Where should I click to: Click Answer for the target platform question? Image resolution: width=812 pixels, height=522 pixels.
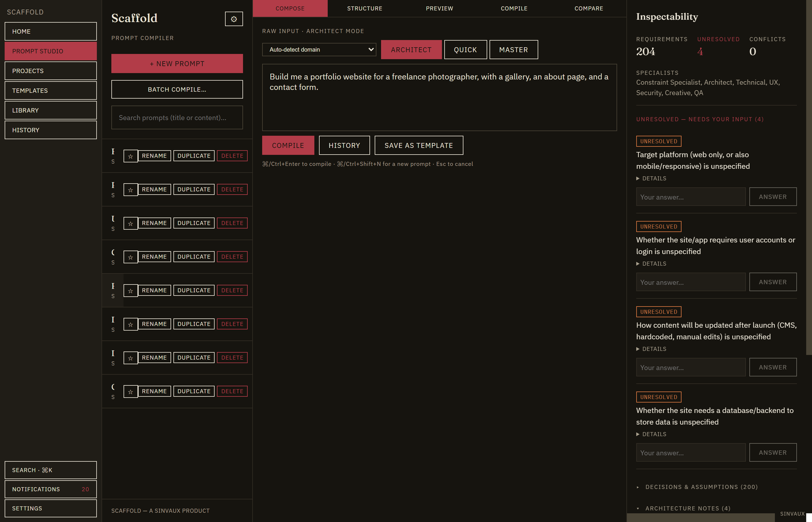(x=773, y=197)
